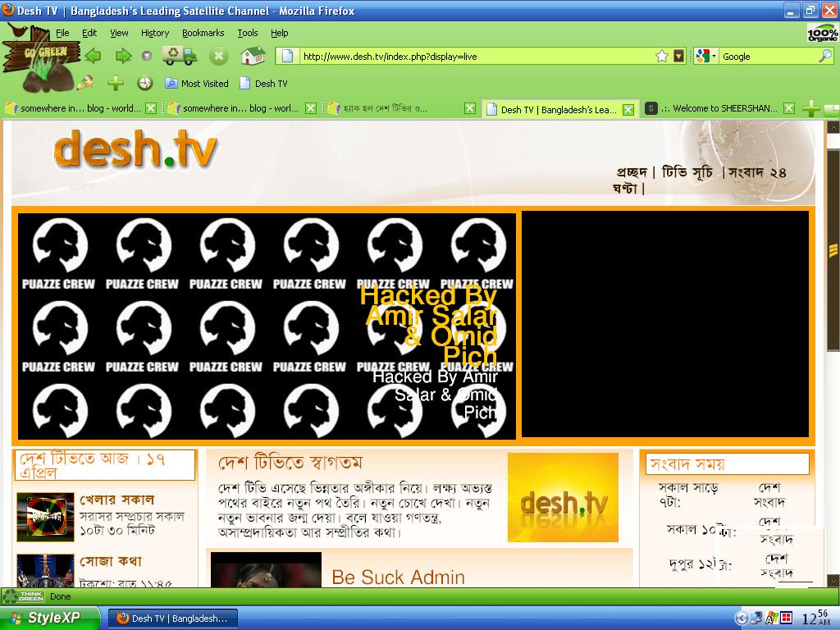The image size is (840, 630).
Task: Open the StyleXP Start button
Action: point(49,618)
